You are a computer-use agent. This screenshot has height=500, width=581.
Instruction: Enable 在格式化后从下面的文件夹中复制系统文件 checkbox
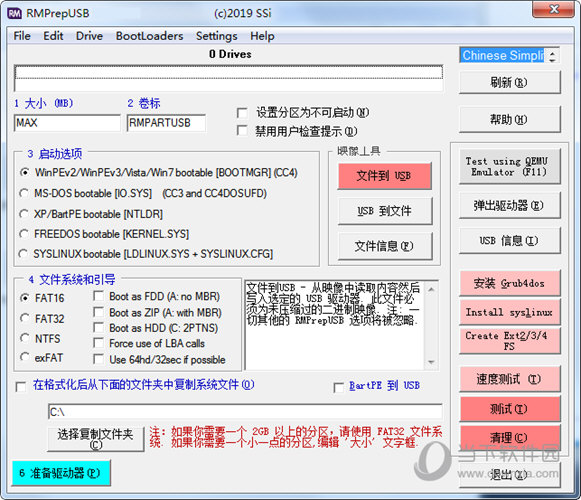coord(21,387)
